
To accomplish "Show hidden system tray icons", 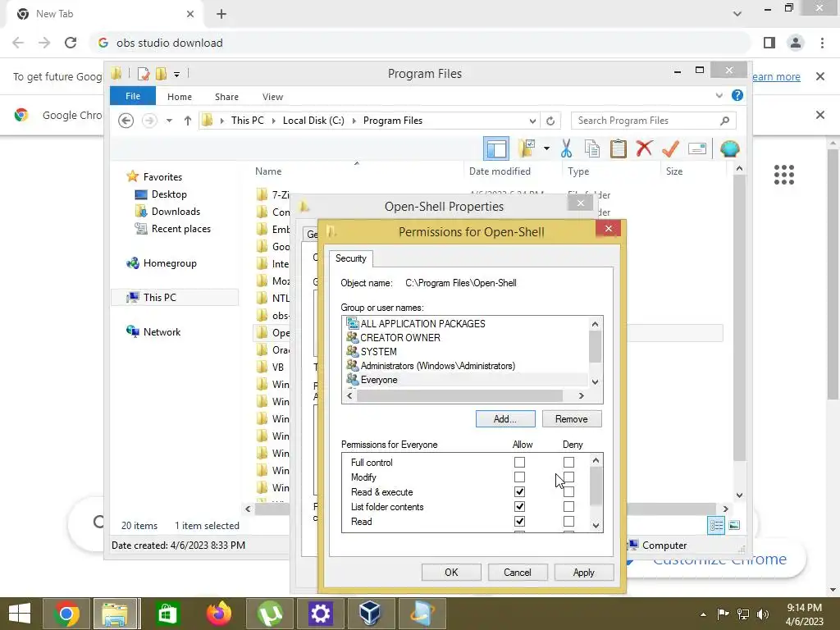I will (703, 614).
